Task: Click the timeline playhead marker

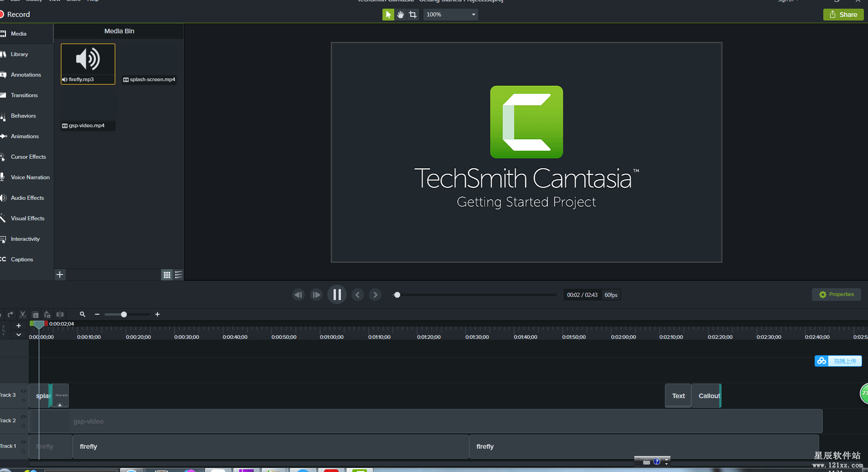Action: pyautogui.click(x=39, y=324)
